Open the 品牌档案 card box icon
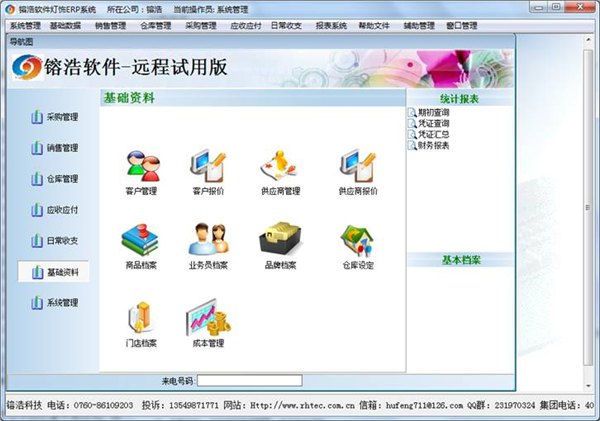Image resolution: width=600 pixels, height=421 pixels. tap(280, 238)
